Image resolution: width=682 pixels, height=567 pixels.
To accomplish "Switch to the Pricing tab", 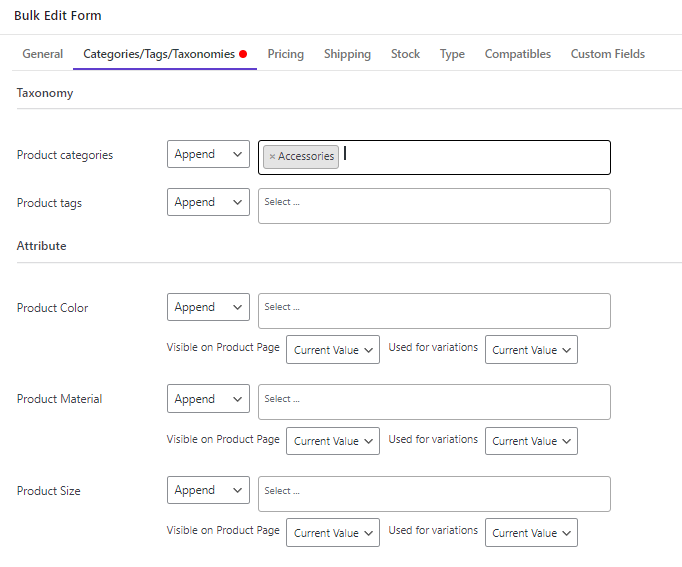I will click(285, 54).
